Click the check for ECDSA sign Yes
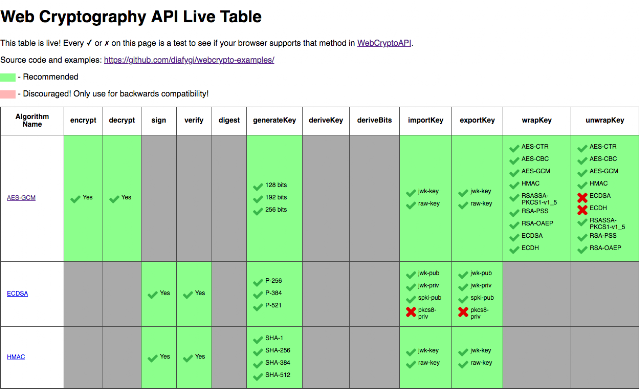The image size is (640, 389). [153, 295]
